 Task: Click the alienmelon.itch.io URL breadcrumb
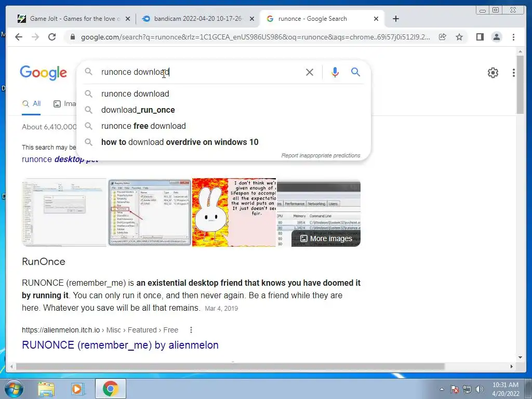[x=100, y=330]
